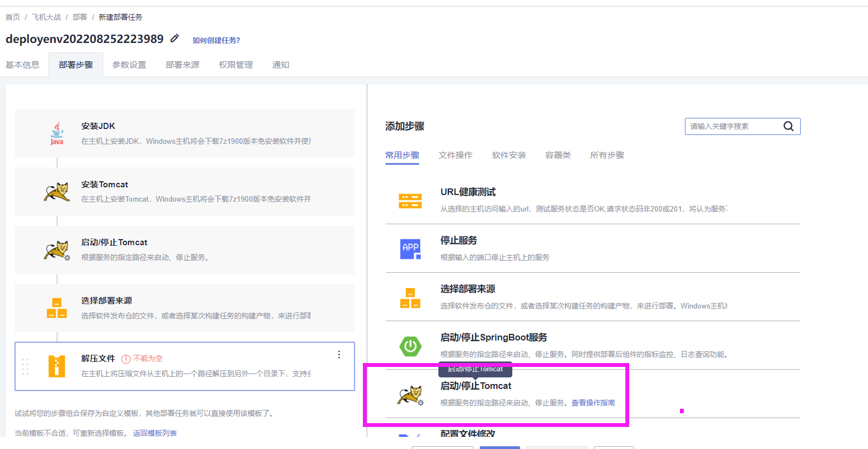The image size is (868, 449).
Task: Open the three-dot menu on 解压文件 step
Action: 339,355
